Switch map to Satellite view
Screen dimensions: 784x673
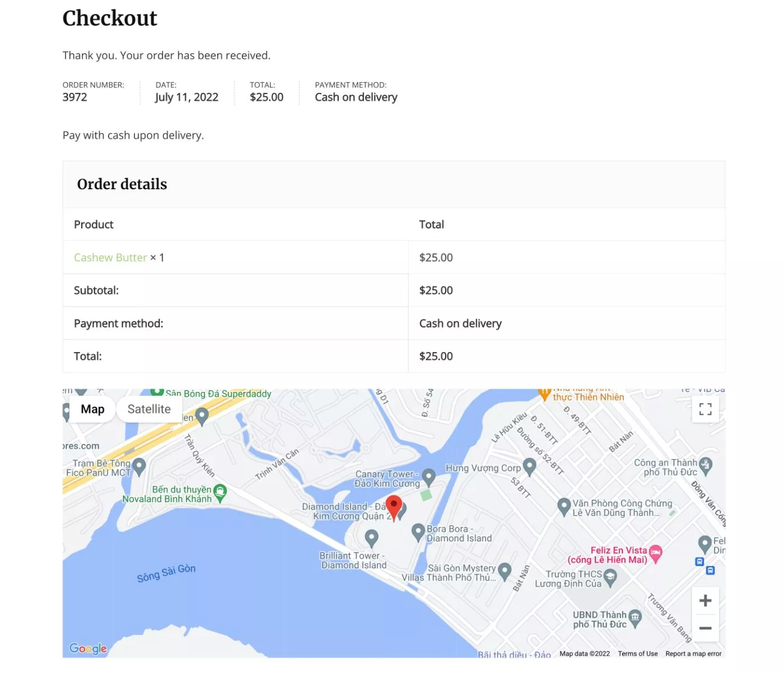pyautogui.click(x=149, y=409)
